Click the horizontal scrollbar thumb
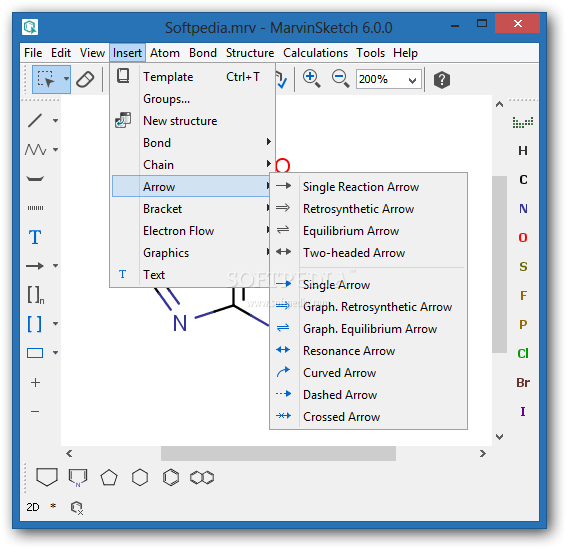 click(x=278, y=453)
